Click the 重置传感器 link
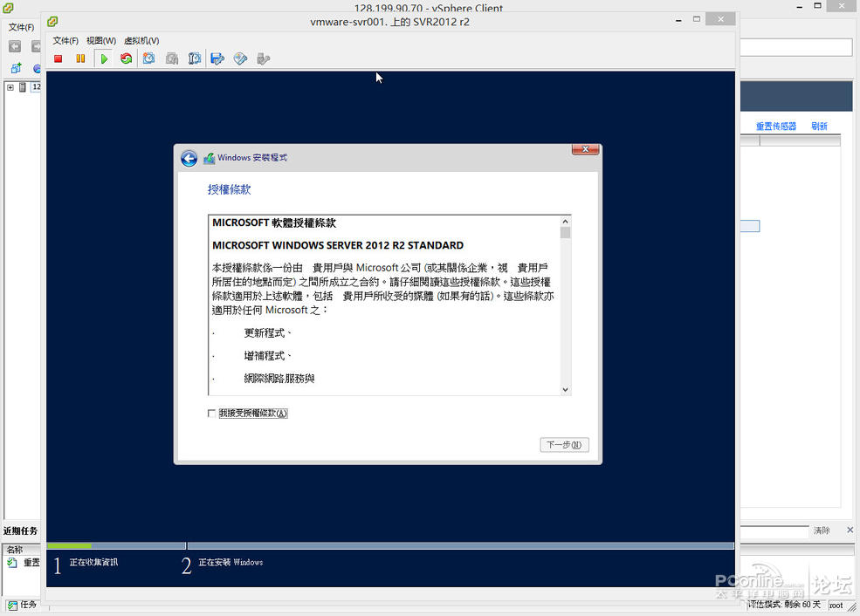Image resolution: width=860 pixels, height=616 pixels. (x=775, y=126)
